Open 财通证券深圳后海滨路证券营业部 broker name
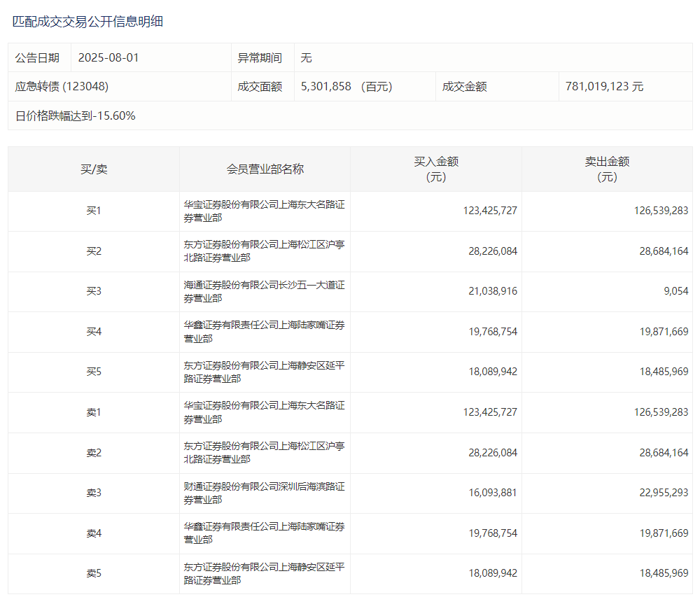The image size is (700, 597). (264, 493)
